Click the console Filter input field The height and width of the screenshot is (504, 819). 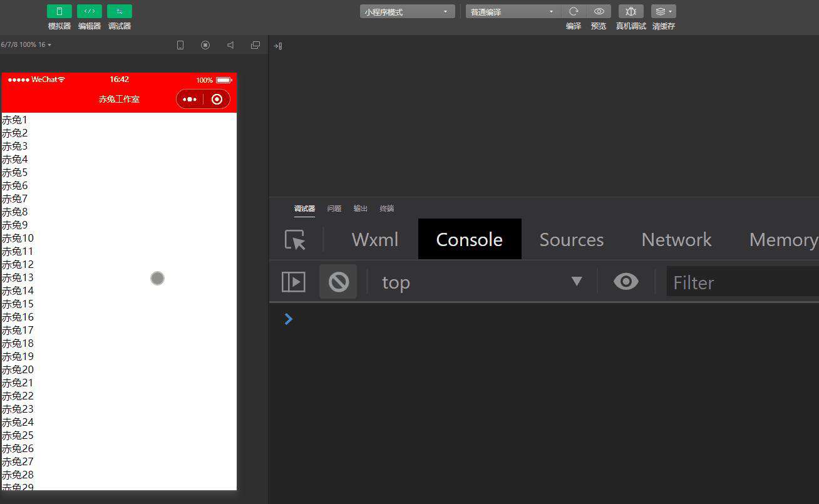point(743,282)
